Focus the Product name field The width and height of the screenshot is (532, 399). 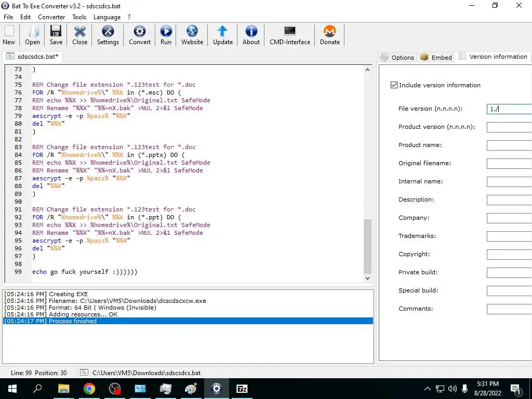coord(509,145)
